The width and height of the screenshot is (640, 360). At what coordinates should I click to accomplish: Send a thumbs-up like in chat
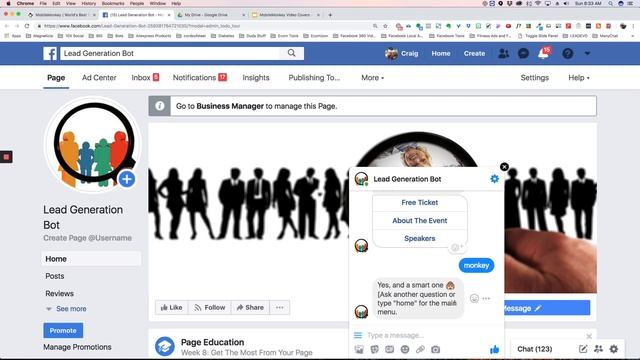click(494, 349)
